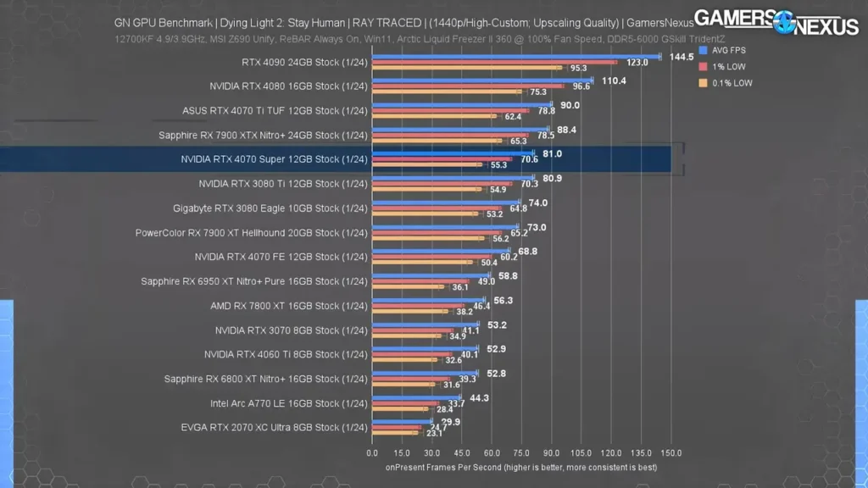
Task: Select the AMD RX 7800 XT 16GB label
Action: pyautogui.click(x=289, y=306)
